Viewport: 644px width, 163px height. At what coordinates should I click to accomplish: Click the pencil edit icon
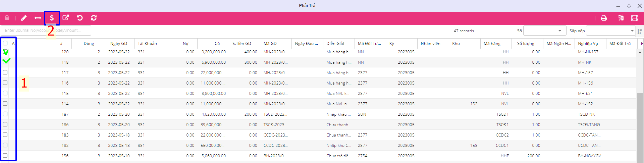[x=24, y=18]
